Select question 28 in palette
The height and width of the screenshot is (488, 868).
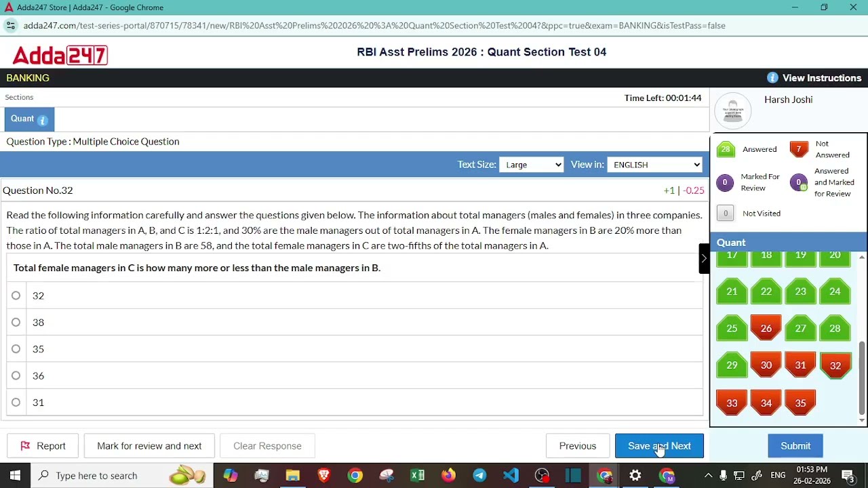835,329
